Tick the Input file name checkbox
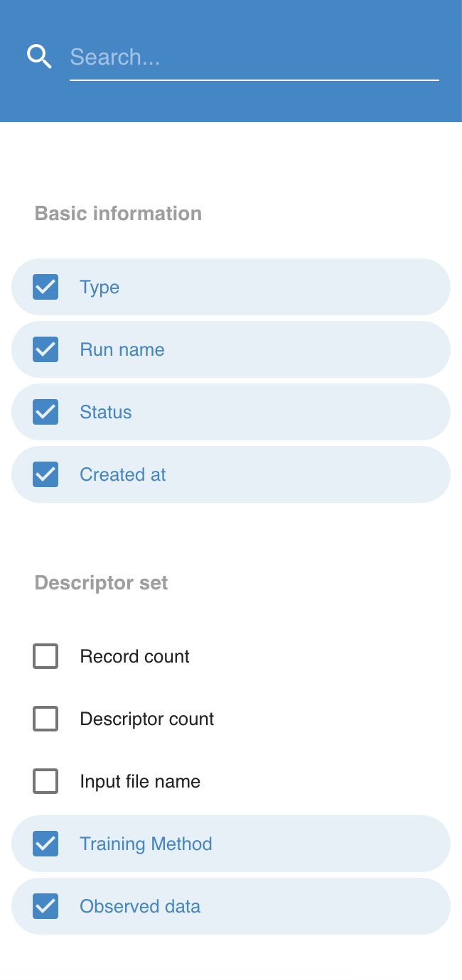 point(45,781)
